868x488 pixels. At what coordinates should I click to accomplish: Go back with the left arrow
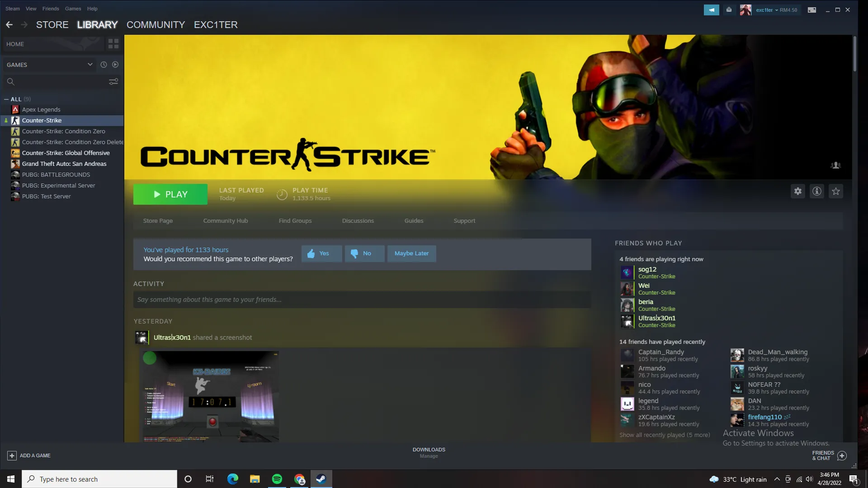tap(9, 25)
